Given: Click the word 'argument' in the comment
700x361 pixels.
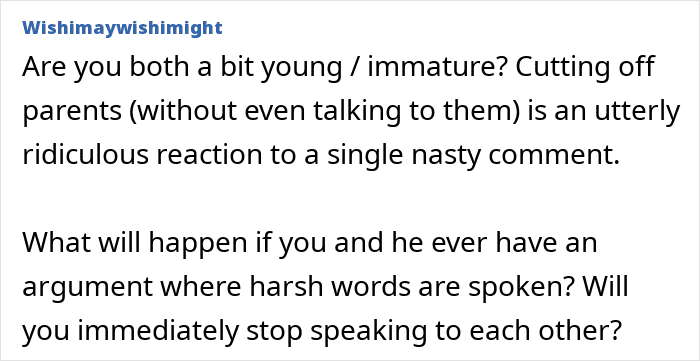Looking at the screenshot, I should point(88,289).
